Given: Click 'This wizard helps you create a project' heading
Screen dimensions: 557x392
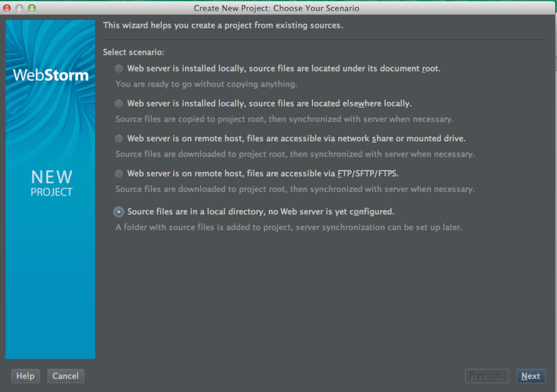Looking at the screenshot, I should 223,26.
